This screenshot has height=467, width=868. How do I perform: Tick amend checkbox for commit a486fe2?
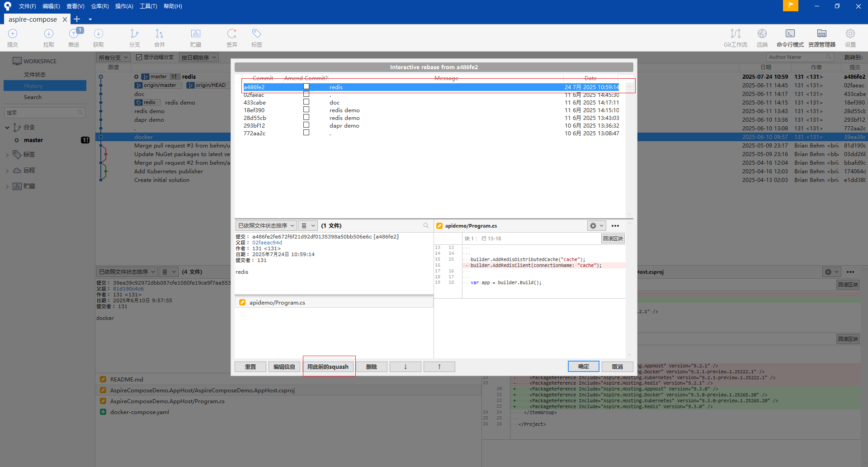coord(306,86)
